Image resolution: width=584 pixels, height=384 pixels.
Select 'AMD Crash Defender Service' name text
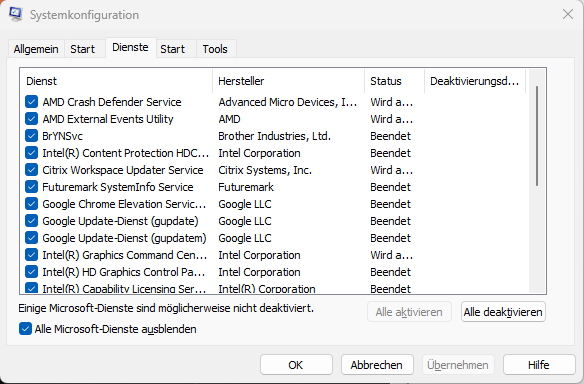click(x=112, y=102)
